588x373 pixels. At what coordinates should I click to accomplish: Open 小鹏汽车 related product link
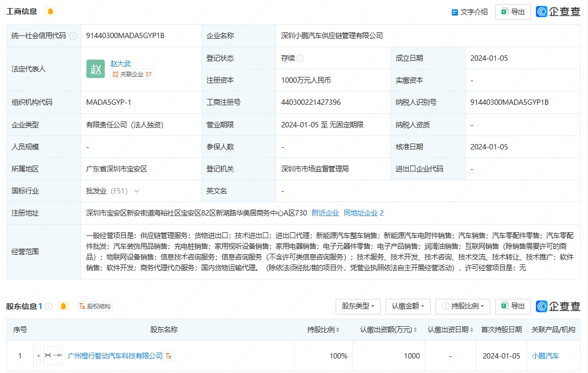pyautogui.click(x=545, y=356)
